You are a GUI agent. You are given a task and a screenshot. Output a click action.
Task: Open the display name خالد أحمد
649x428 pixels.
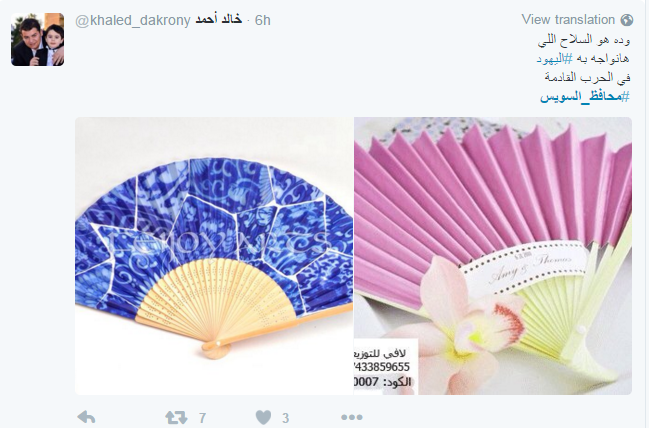click(x=219, y=19)
